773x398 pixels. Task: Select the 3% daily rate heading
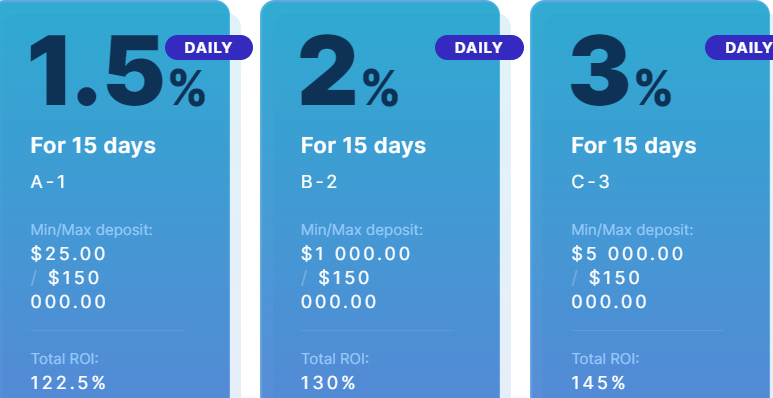621,71
